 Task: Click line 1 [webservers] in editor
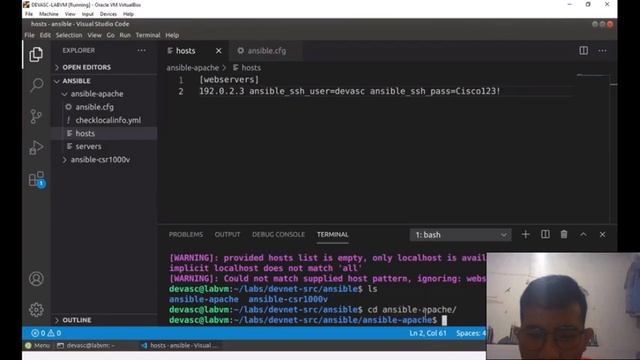pos(229,80)
